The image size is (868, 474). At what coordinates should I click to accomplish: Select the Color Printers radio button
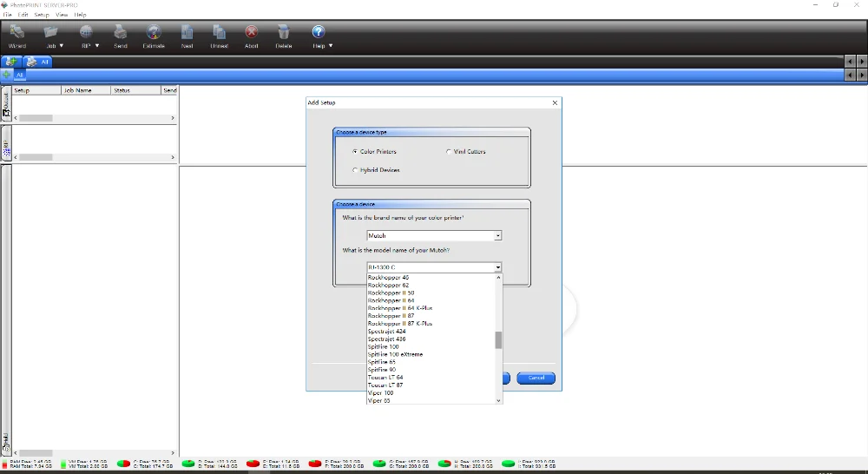point(355,151)
